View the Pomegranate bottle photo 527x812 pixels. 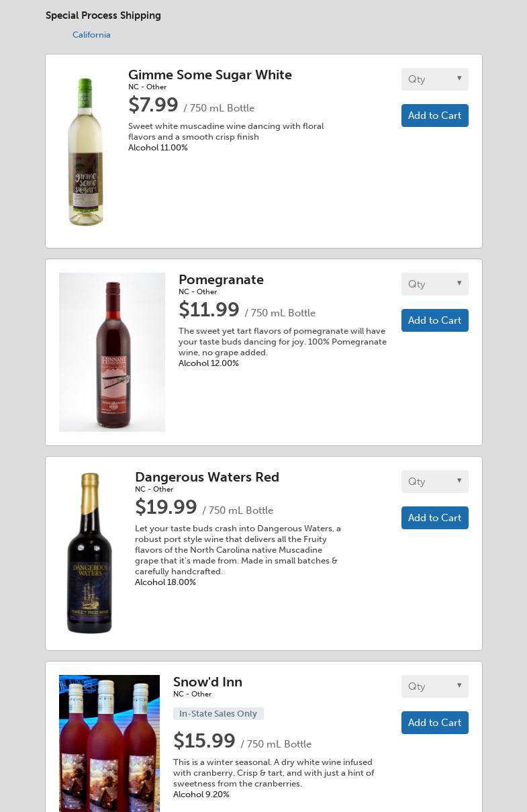(112, 352)
